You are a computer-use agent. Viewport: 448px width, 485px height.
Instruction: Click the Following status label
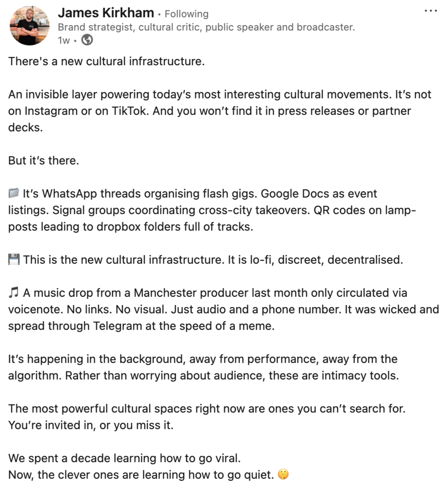point(187,14)
